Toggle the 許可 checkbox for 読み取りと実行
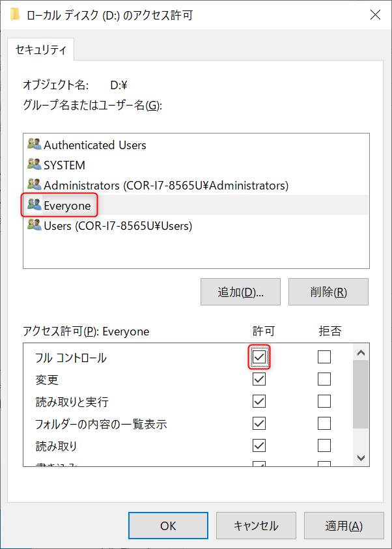The width and height of the screenshot is (392, 549). point(259,402)
